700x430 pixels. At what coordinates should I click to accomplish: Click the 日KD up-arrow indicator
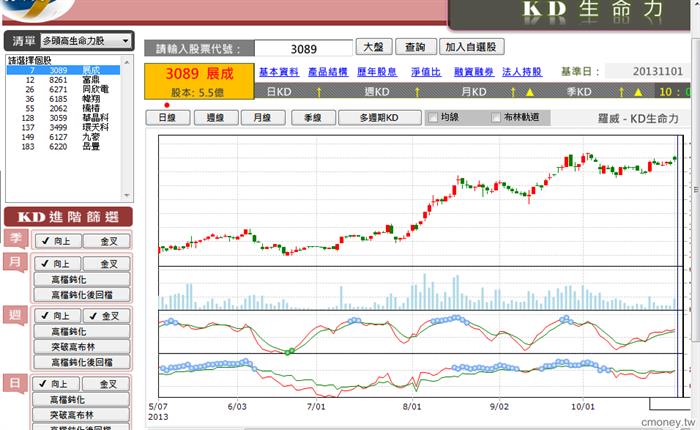319,92
